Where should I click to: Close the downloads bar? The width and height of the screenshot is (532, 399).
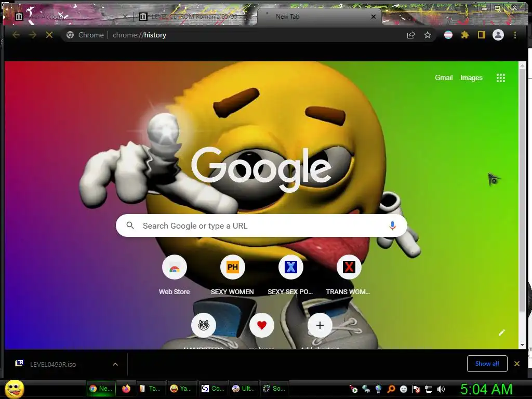[517, 364]
